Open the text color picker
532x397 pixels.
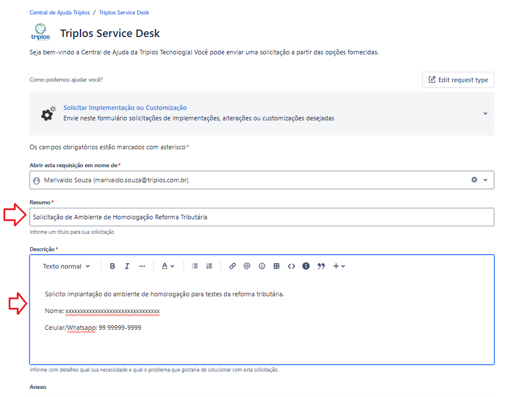pyautogui.click(x=168, y=266)
